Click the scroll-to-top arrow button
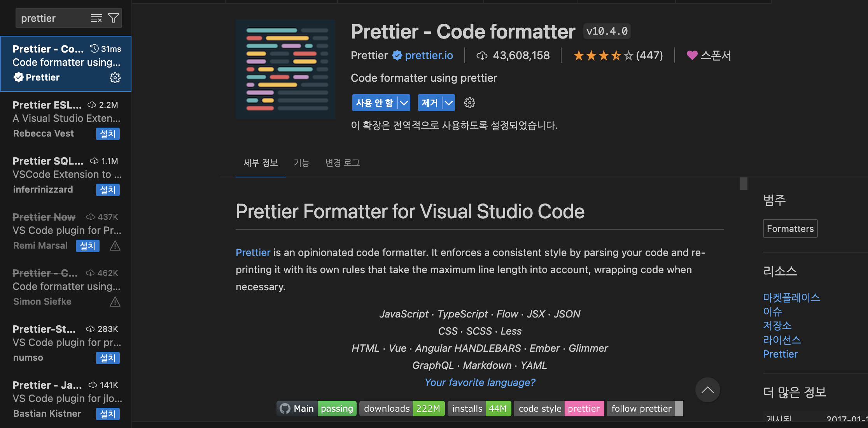868x428 pixels. click(x=707, y=390)
